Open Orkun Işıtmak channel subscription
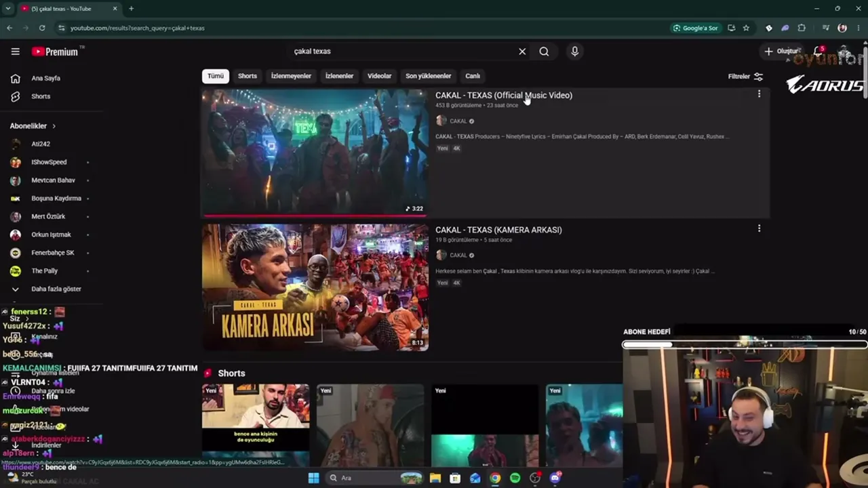Viewport: 868px width, 488px height. click(51, 235)
